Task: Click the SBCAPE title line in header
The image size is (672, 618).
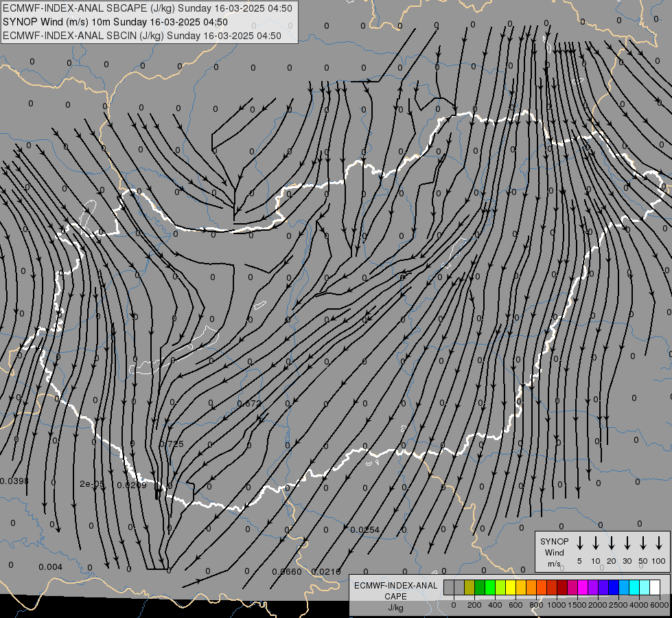Action: [148, 8]
